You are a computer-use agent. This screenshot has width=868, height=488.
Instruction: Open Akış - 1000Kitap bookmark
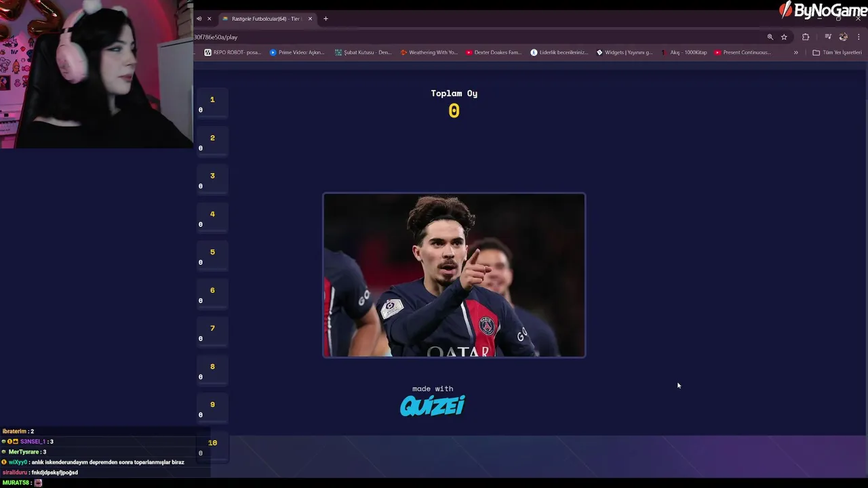(684, 52)
